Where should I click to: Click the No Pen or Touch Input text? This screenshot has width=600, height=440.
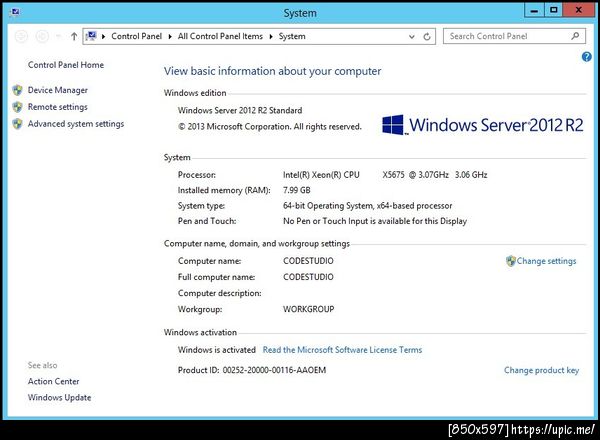point(375,221)
